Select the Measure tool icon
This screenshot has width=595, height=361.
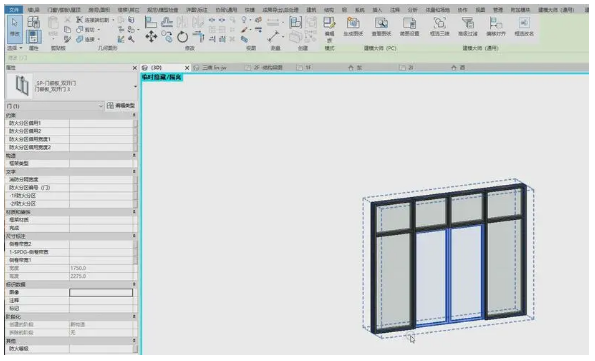pos(273,36)
